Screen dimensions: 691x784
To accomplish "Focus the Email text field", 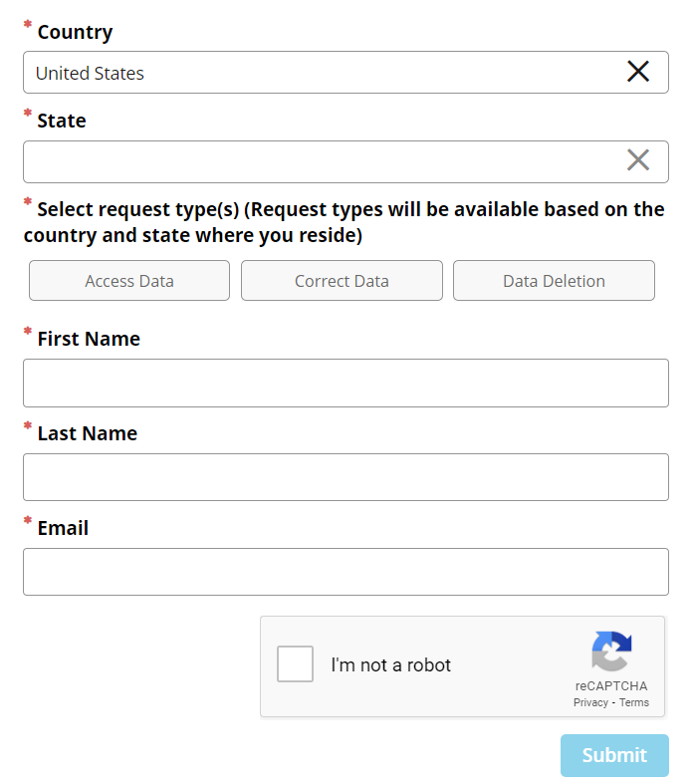I will [345, 572].
